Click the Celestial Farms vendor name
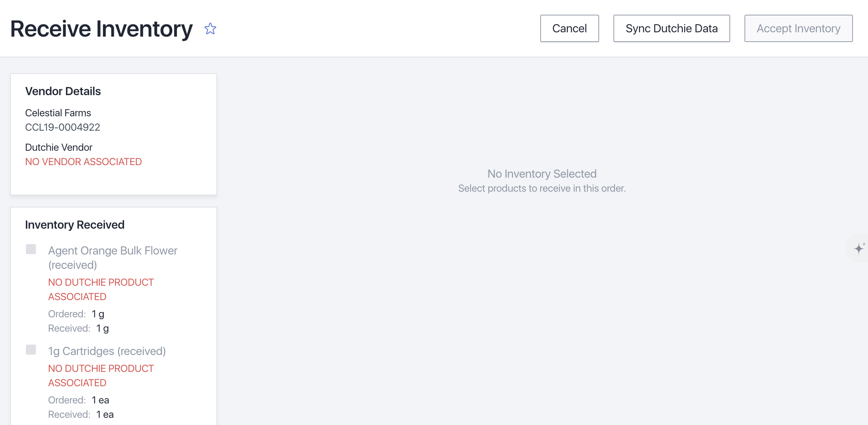The image size is (868, 425). click(58, 113)
